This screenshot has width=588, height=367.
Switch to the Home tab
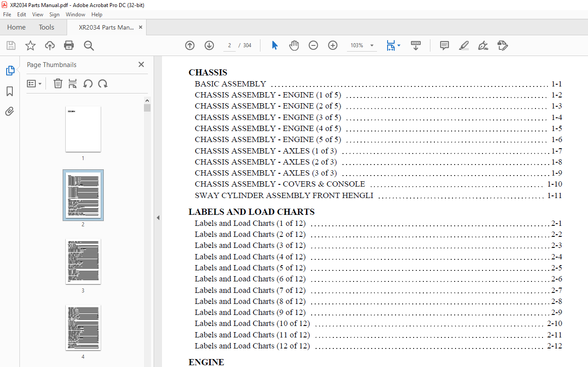click(x=16, y=27)
